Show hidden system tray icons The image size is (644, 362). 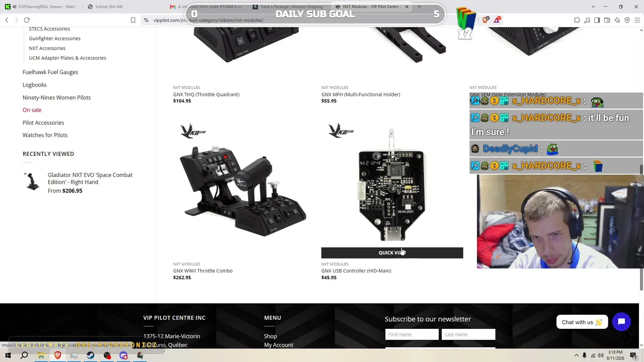576,355
